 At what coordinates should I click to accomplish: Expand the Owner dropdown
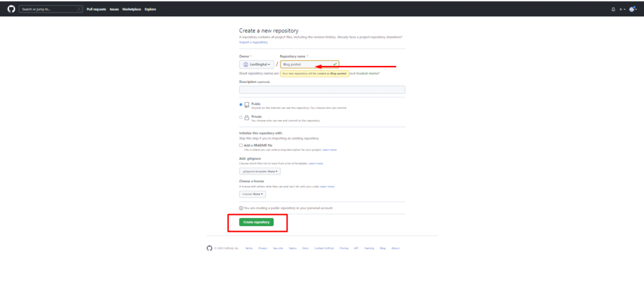click(257, 65)
